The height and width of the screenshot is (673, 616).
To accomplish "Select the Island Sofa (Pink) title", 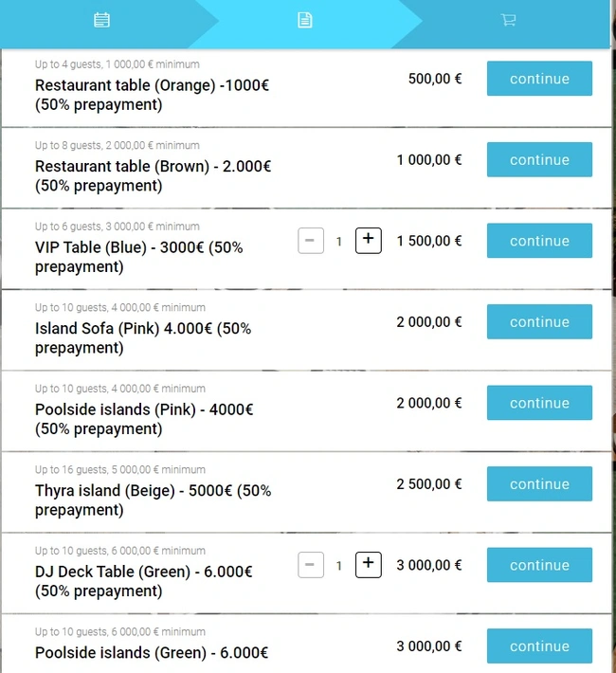I will coord(143,337).
